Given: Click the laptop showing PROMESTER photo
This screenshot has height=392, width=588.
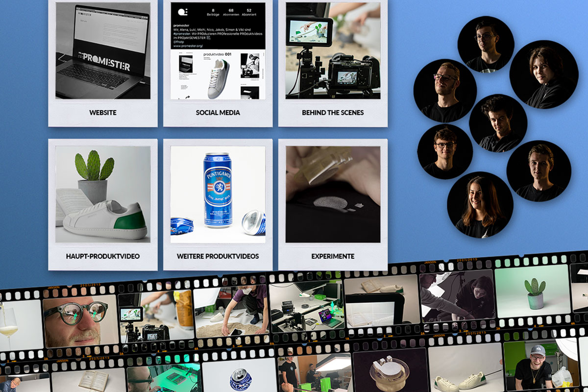Looking at the screenshot, I should [x=103, y=51].
